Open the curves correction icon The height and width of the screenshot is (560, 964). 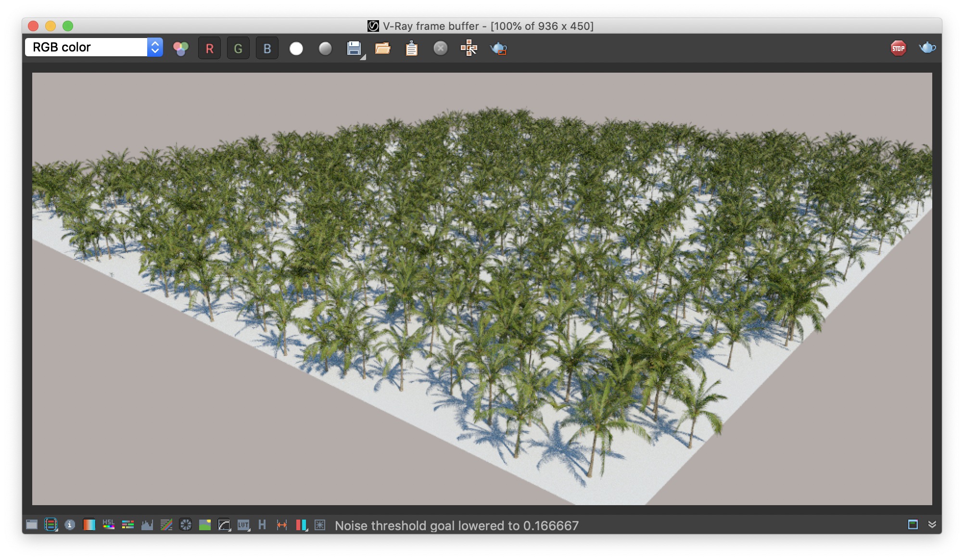tap(224, 525)
